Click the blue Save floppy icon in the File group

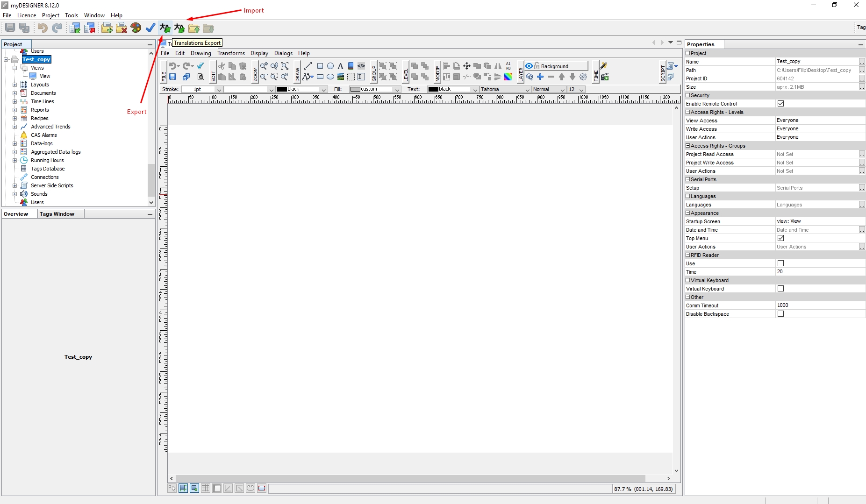tap(172, 77)
